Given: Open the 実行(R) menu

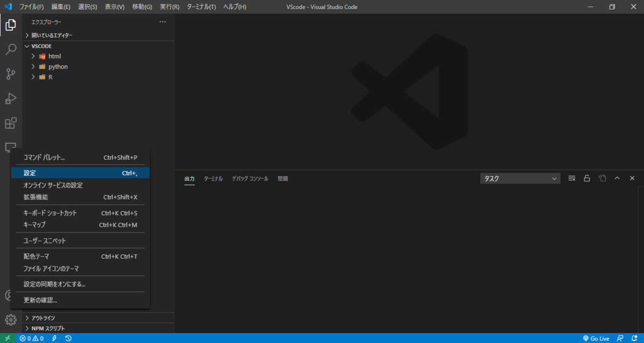Looking at the screenshot, I should click(170, 7).
